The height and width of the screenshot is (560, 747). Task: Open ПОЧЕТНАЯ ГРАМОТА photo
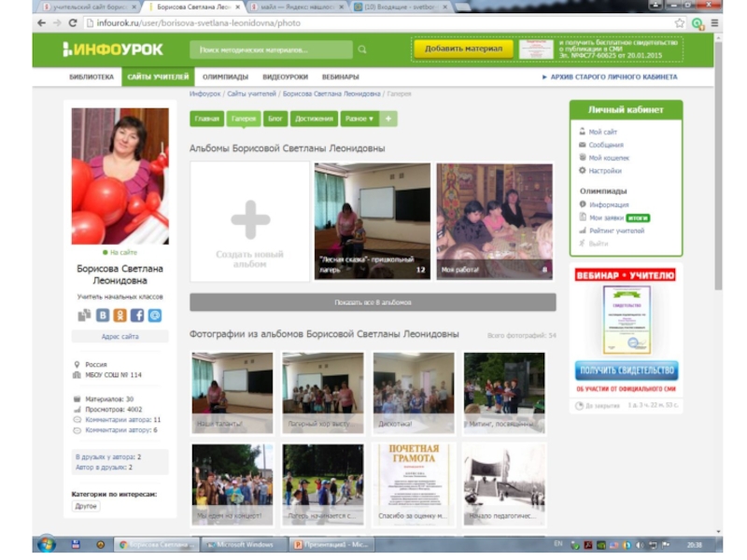[414, 484]
